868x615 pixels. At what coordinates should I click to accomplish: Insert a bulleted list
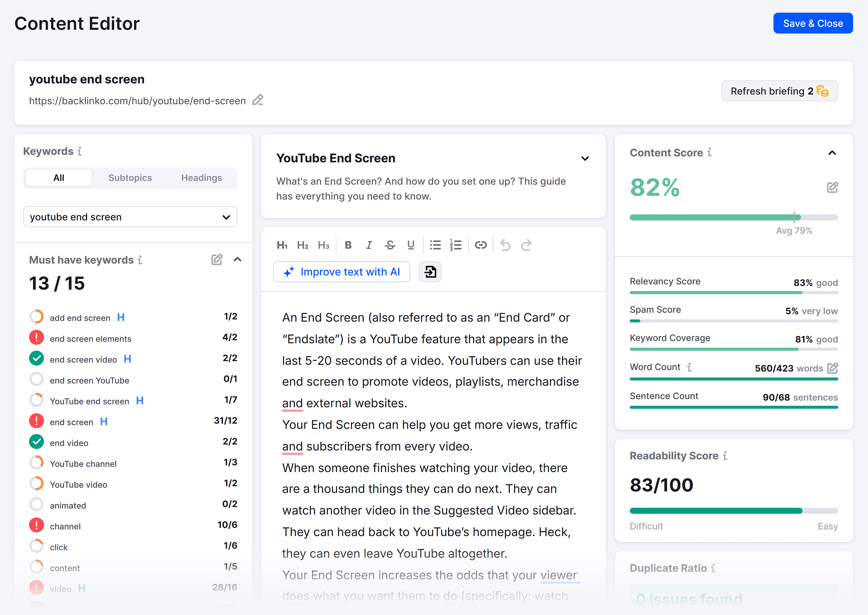[435, 245]
